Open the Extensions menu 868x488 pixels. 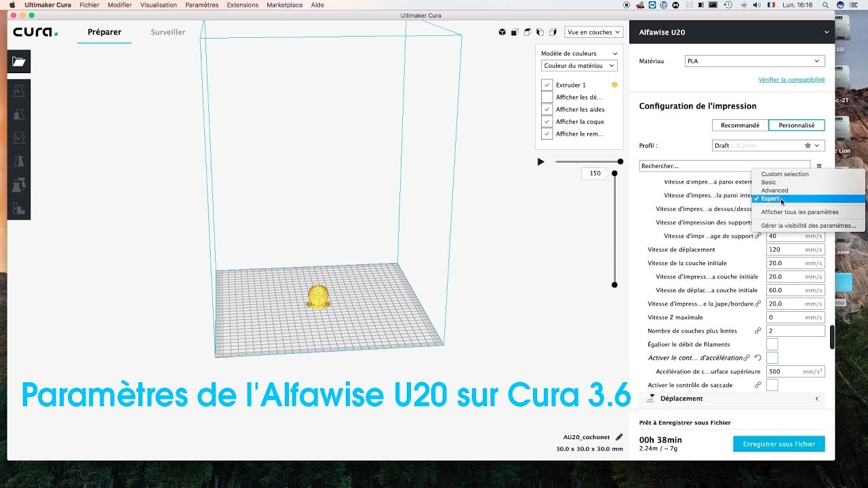point(242,5)
